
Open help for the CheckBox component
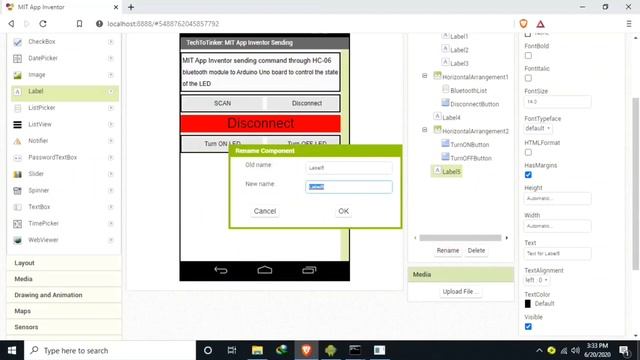[111, 42]
